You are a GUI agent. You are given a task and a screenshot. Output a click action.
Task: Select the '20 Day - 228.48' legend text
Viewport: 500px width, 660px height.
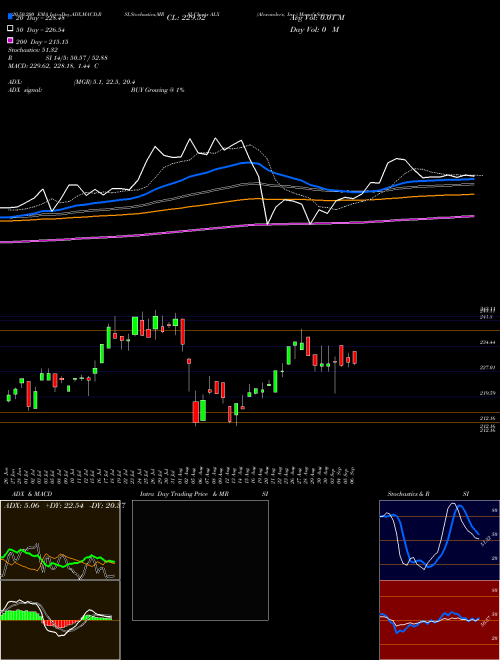click(x=40, y=18)
